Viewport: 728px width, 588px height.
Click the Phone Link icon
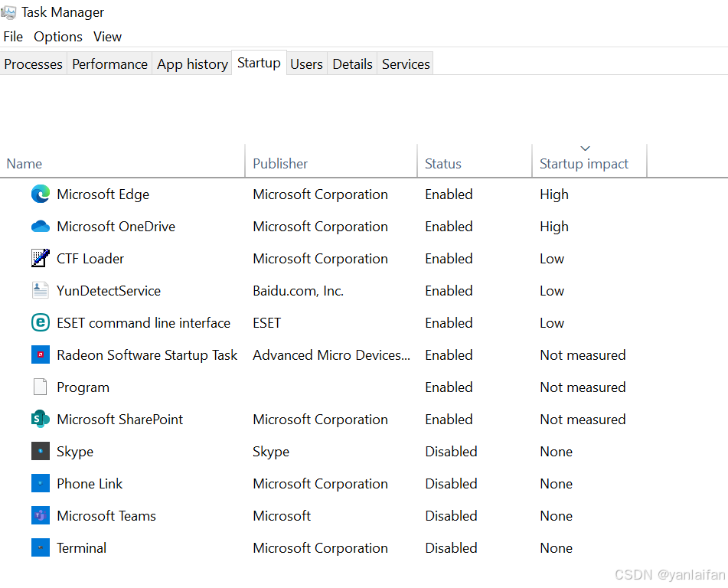tap(41, 484)
